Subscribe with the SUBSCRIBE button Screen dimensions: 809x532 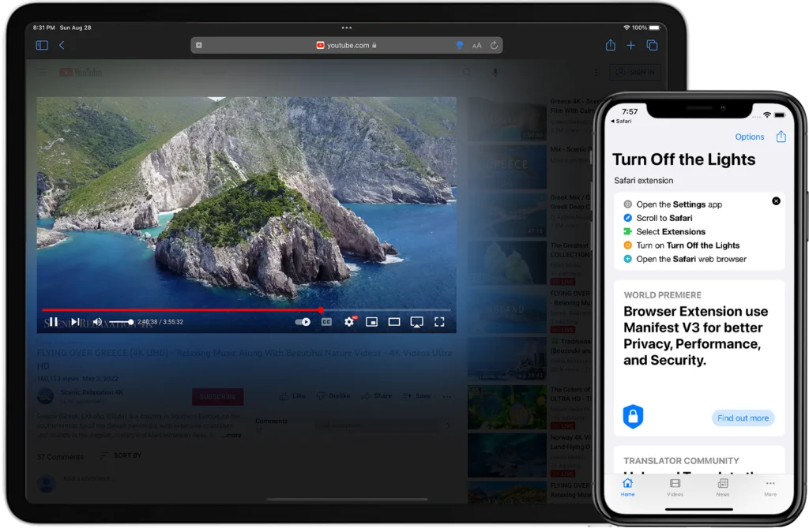pos(218,396)
